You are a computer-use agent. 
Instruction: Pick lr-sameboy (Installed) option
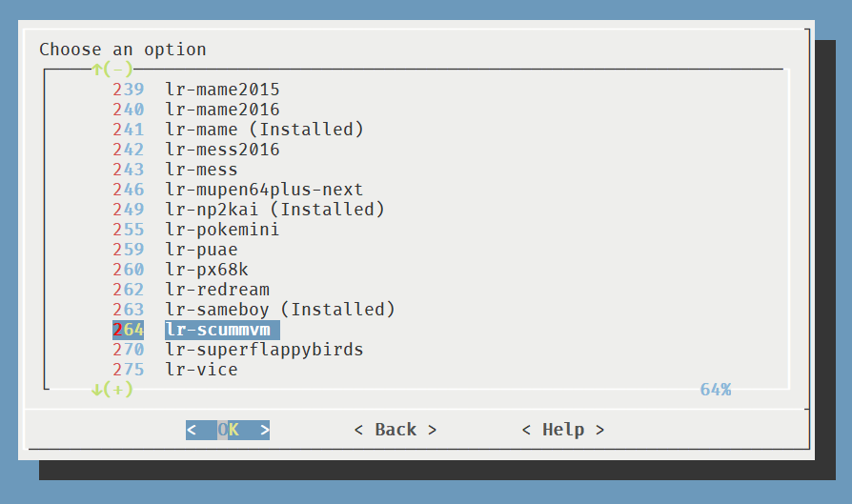click(x=279, y=310)
